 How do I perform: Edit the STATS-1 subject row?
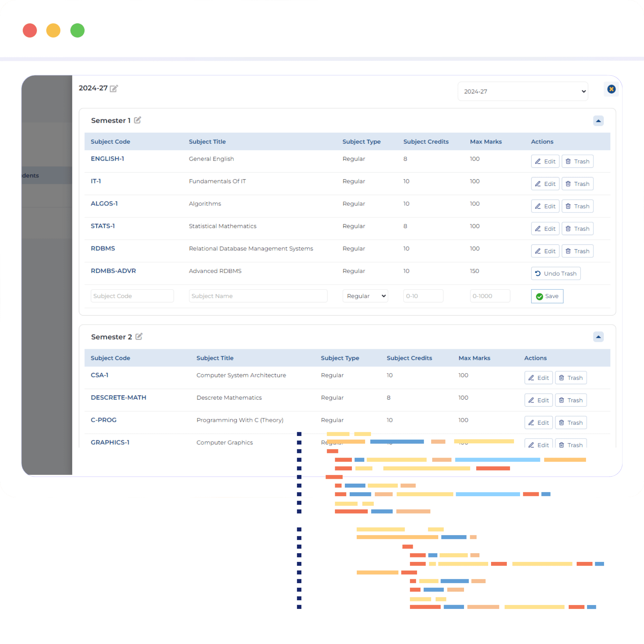tap(545, 229)
